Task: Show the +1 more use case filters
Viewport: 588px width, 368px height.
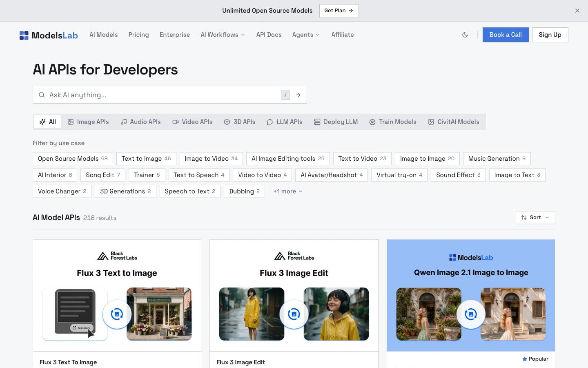Action: [288, 191]
